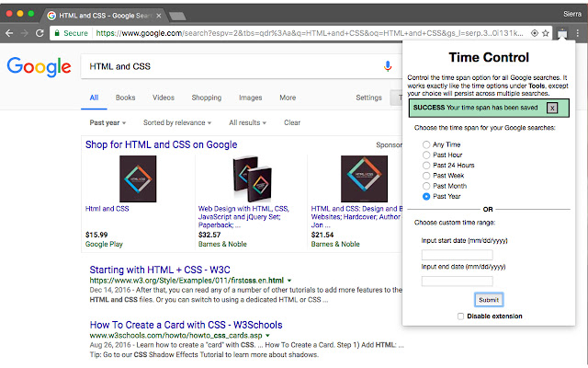588x368 pixels.
Task: Open the Chrome three-dot menu
Action: [578, 33]
